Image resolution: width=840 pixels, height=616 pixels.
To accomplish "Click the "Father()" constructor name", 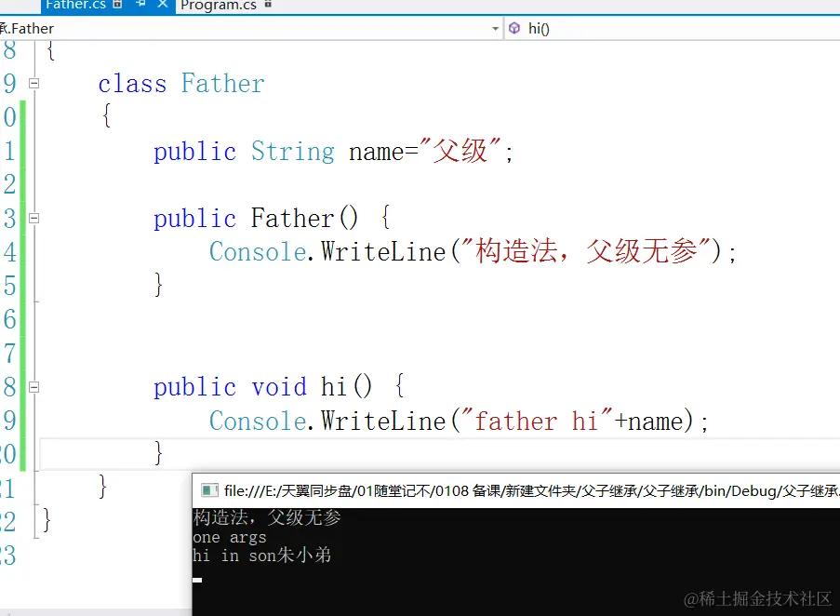I will 304,218.
